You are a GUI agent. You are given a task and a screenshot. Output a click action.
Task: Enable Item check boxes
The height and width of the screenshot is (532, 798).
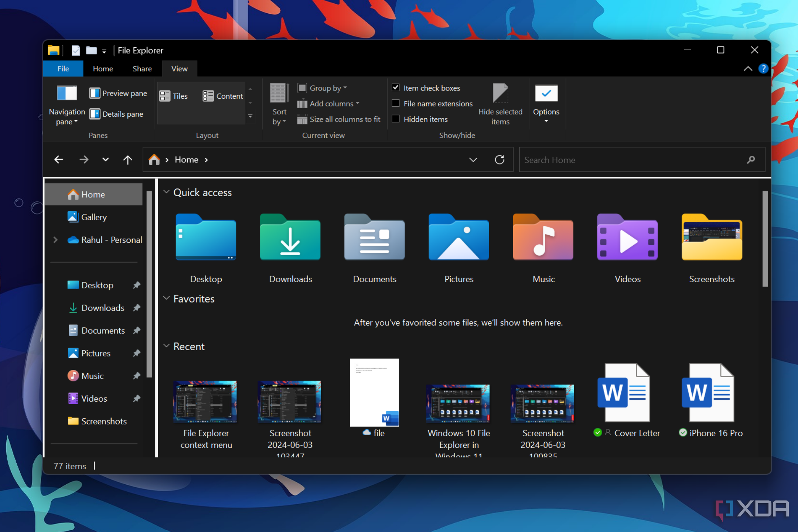(x=395, y=88)
